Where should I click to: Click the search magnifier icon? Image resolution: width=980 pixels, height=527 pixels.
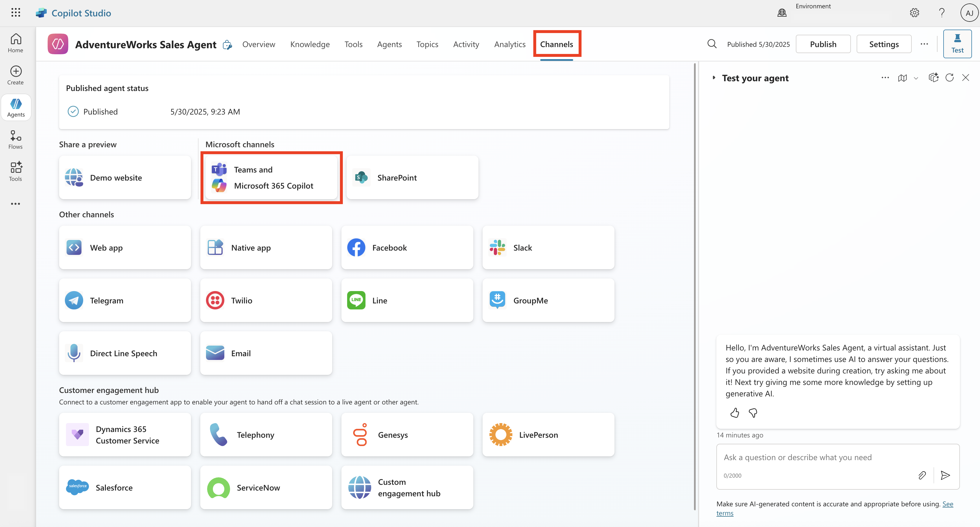point(712,44)
